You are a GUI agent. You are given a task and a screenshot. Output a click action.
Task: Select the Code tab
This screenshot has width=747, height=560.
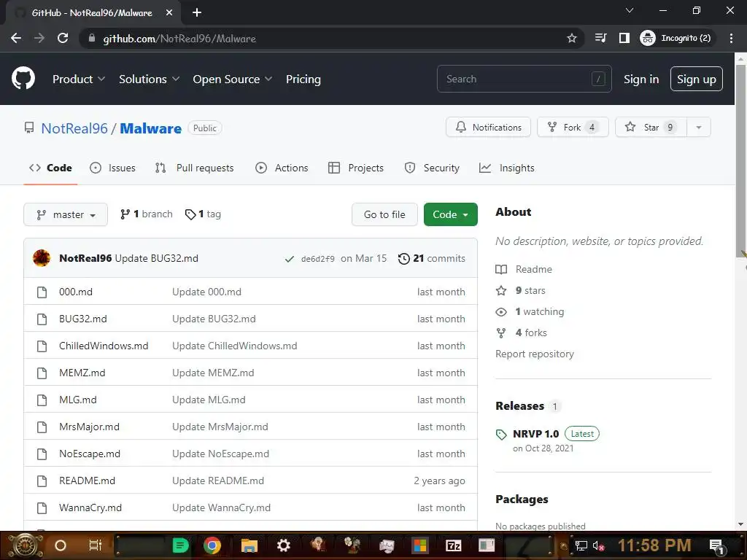[50, 168]
